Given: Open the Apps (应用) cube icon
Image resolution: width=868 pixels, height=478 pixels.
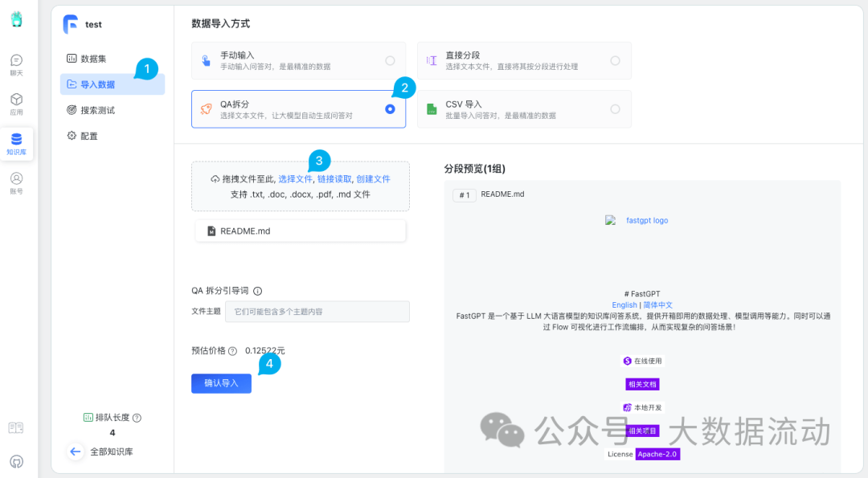Looking at the screenshot, I should click(x=17, y=104).
